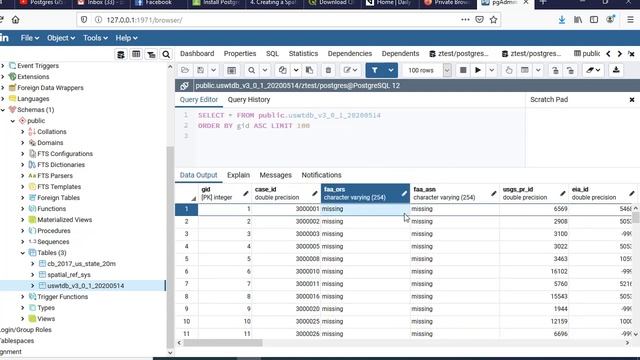Switch to the SQL tab

point(272,53)
